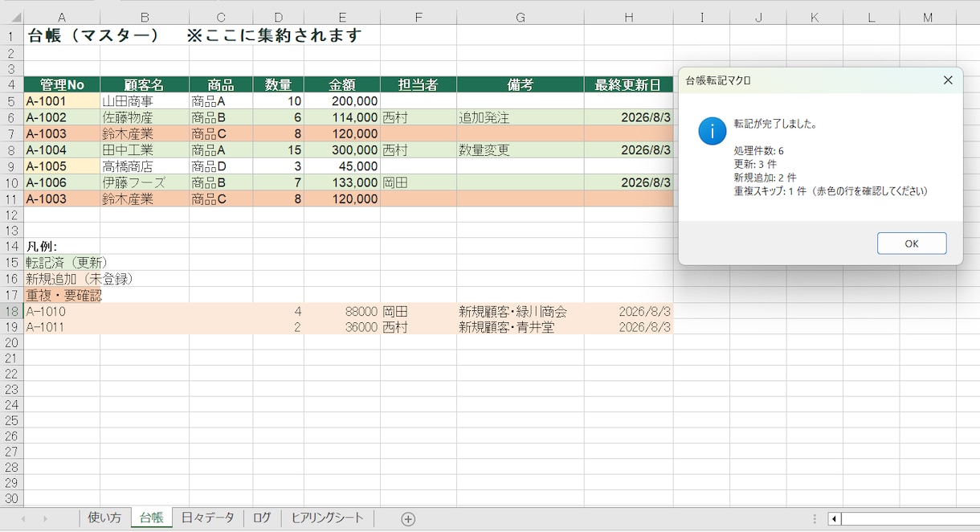This screenshot has width=980, height=532.
Task: Click the 数量 header cell
Action: tap(279, 85)
